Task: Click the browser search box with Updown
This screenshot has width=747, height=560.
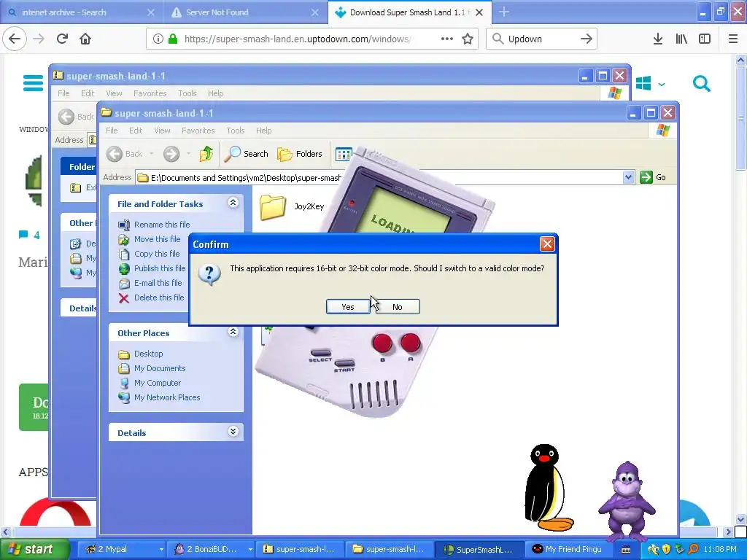Action: pyautogui.click(x=540, y=39)
